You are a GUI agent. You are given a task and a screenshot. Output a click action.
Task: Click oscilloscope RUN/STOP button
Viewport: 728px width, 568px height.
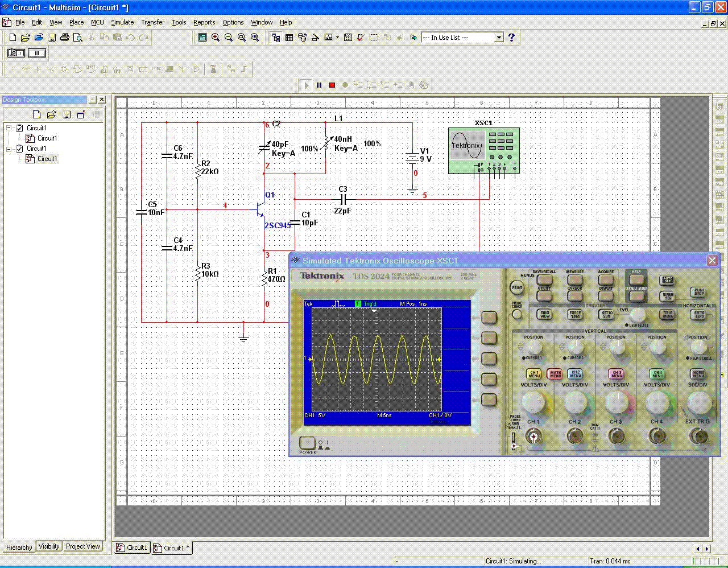[699, 291]
